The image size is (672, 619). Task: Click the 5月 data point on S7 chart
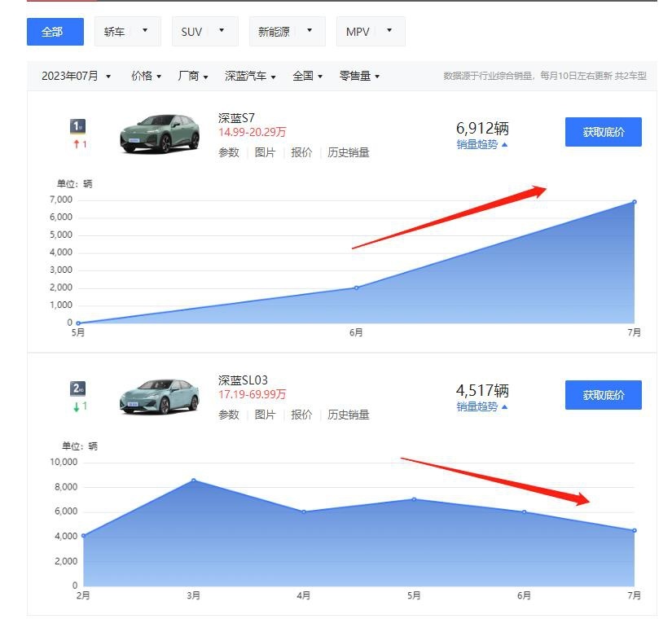pyautogui.click(x=78, y=323)
